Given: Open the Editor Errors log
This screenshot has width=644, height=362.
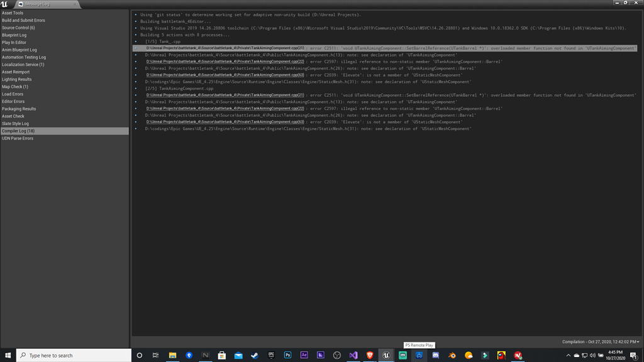Looking at the screenshot, I should click(65, 101).
